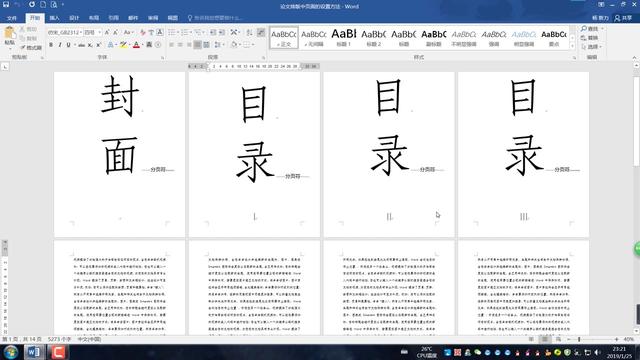Increase font size with grow font icon
This screenshot has height=360, width=640.
[107, 32]
